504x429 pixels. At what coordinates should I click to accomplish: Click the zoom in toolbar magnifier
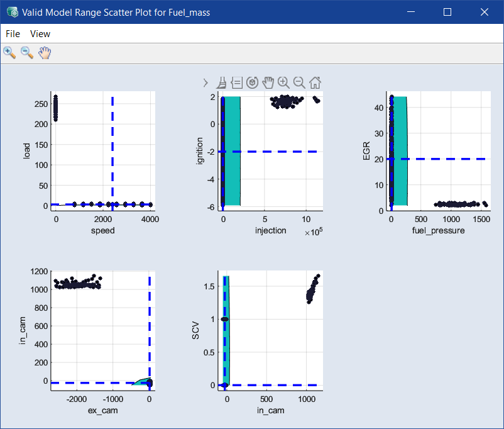point(9,53)
